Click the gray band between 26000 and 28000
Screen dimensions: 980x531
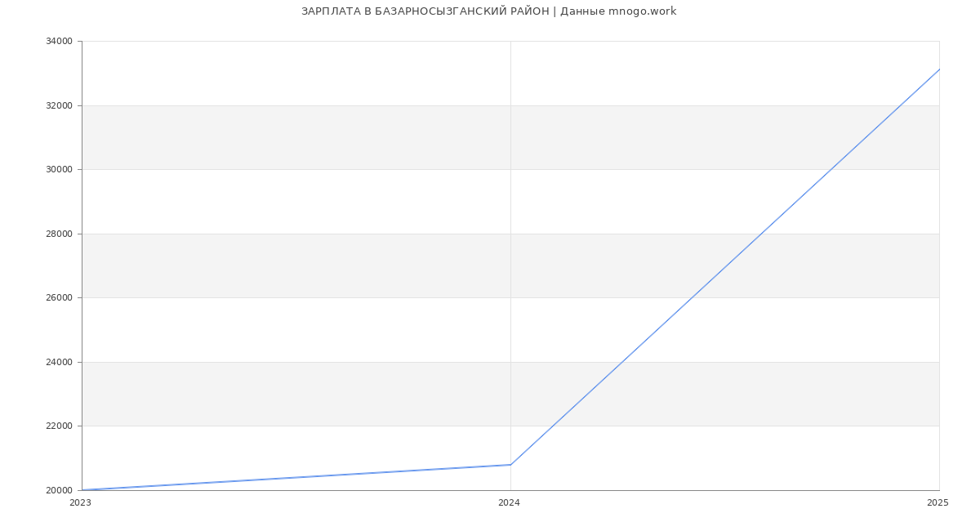(327, 265)
